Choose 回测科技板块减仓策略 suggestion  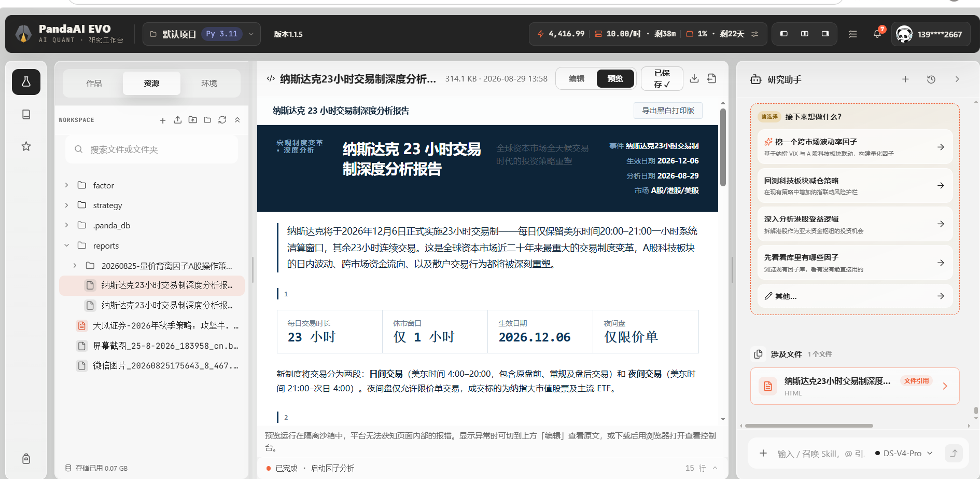[855, 185]
